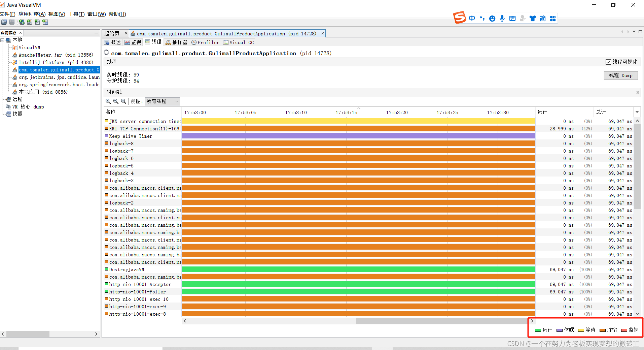Image resolution: width=644 pixels, height=350 pixels.
Task: Click the Sogou input method logo
Action: (x=460, y=18)
